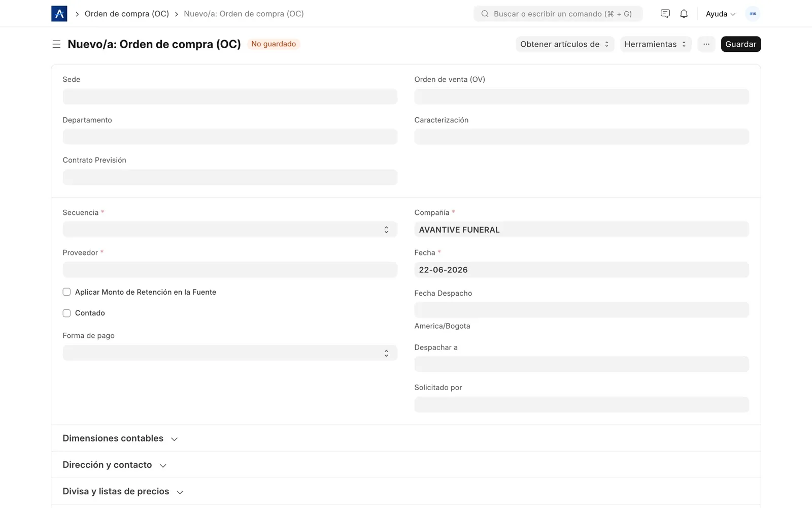812x508 pixels.
Task: Expand Dimensiones contables section
Action: tap(120, 438)
